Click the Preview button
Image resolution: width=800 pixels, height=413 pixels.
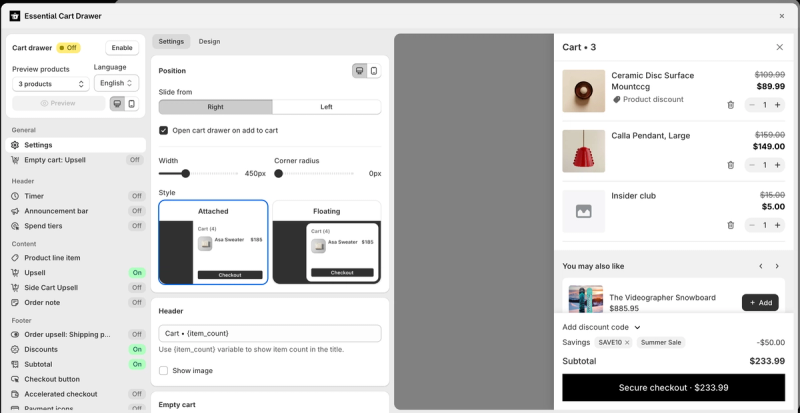[x=58, y=104]
